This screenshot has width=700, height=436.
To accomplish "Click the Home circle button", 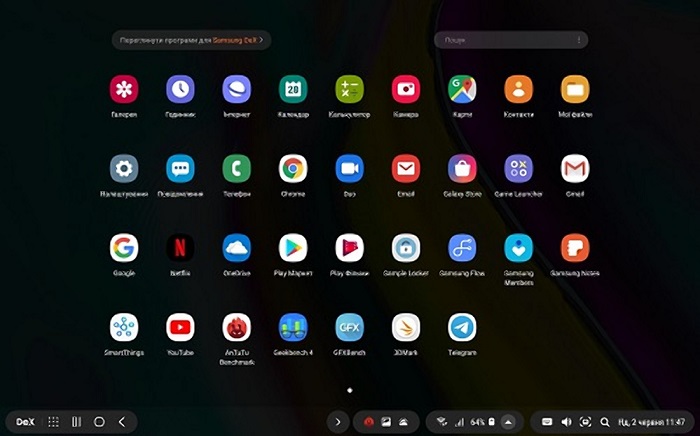I will [99, 422].
